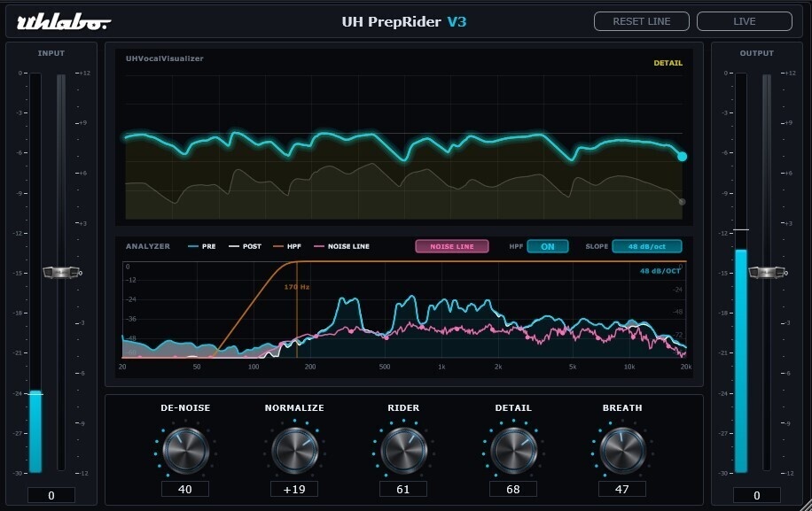Click the NOISE LINE legend label
This screenshot has width=812, height=511.
(x=348, y=246)
